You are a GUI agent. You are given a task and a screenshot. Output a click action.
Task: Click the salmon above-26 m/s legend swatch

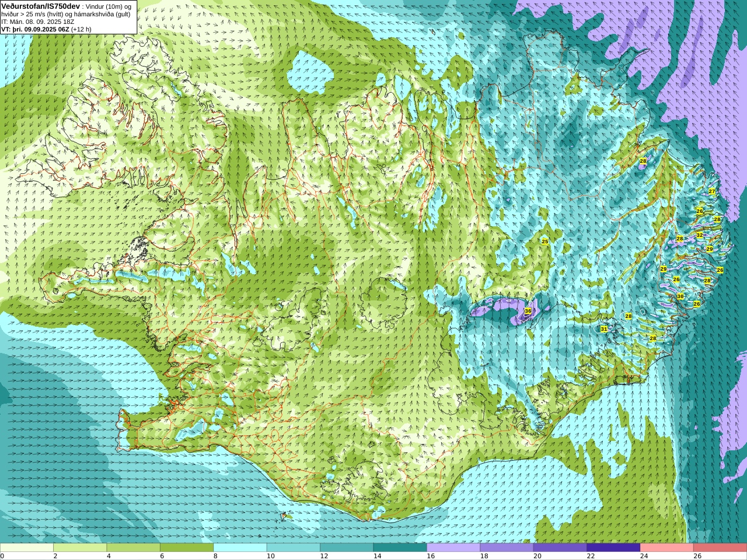pyautogui.click(x=720, y=548)
